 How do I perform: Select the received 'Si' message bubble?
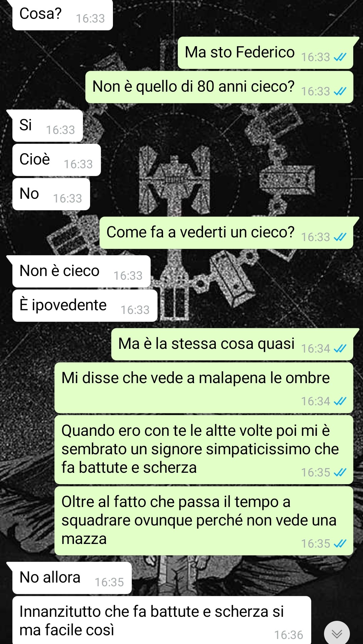(x=47, y=126)
